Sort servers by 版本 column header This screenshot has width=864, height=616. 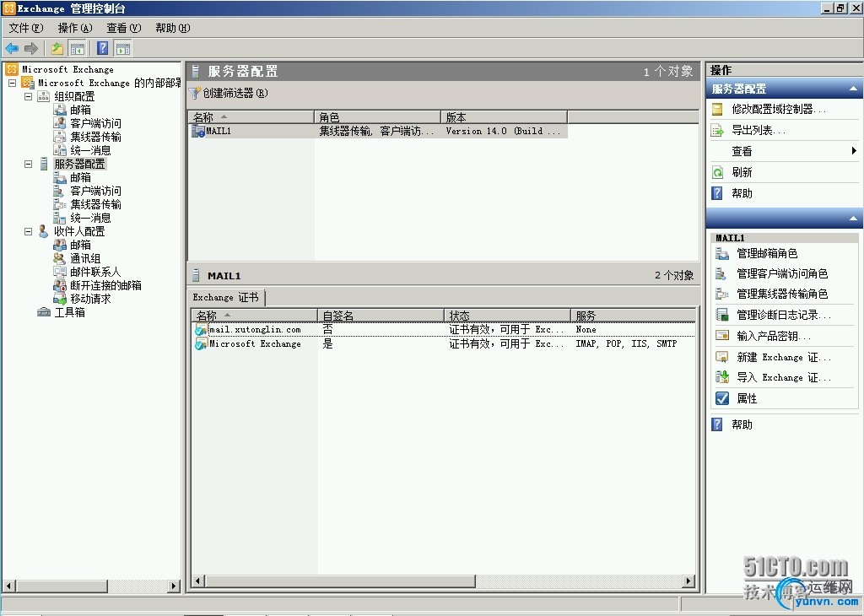(505, 116)
